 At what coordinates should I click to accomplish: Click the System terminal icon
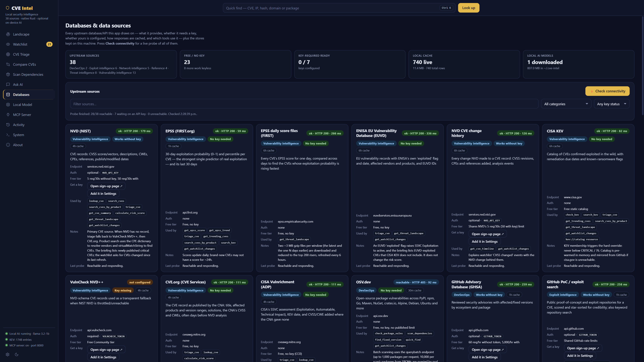tap(8, 135)
